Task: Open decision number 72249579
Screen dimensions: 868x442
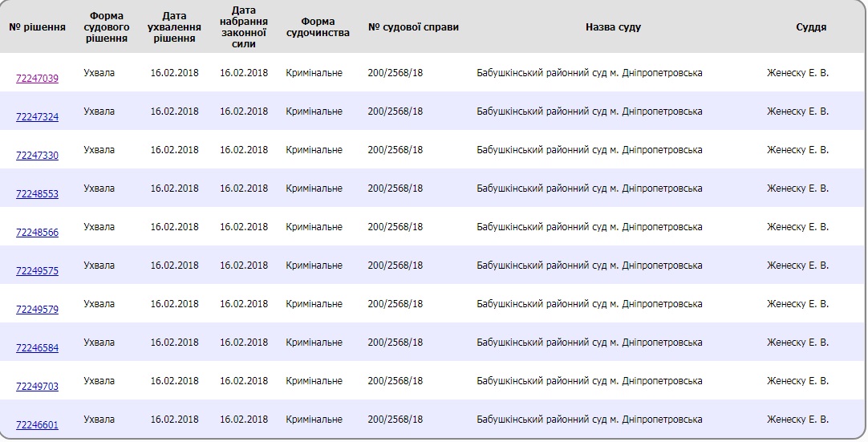Action: [37, 310]
